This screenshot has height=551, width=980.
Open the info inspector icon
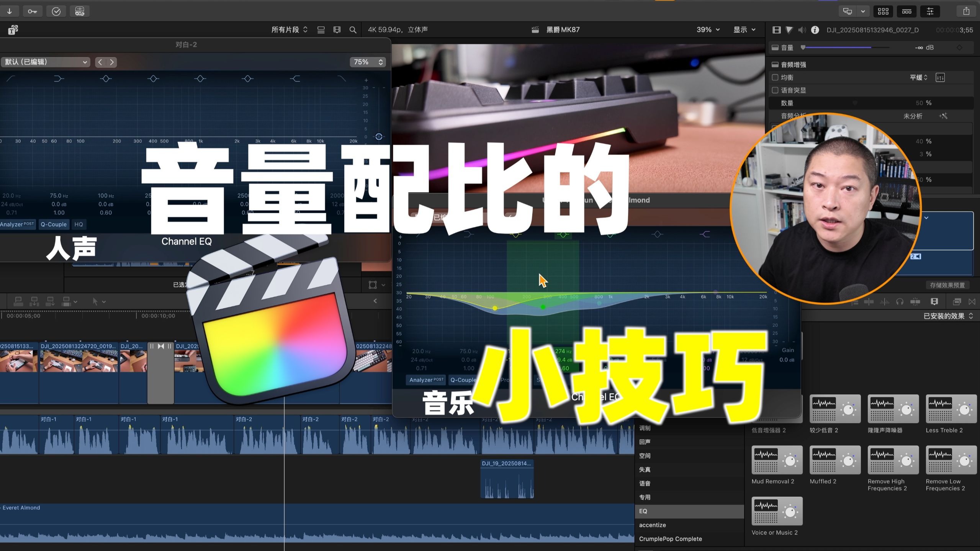[x=815, y=30]
